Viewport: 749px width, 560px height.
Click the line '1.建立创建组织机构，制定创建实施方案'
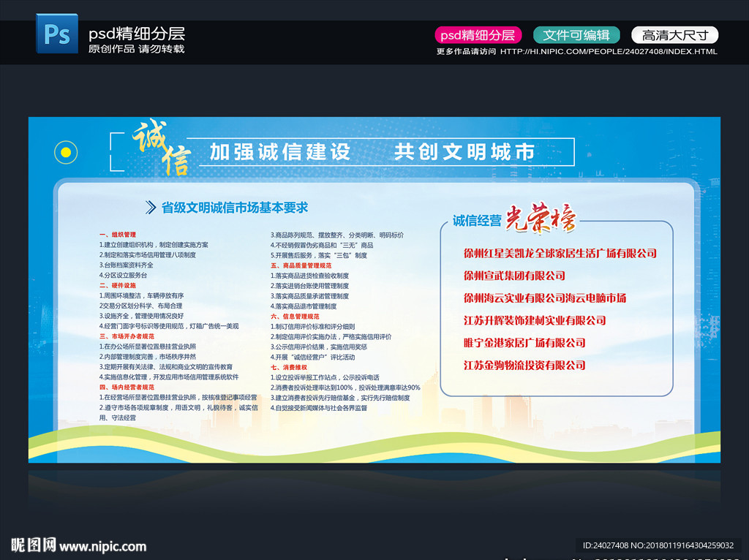154,245
